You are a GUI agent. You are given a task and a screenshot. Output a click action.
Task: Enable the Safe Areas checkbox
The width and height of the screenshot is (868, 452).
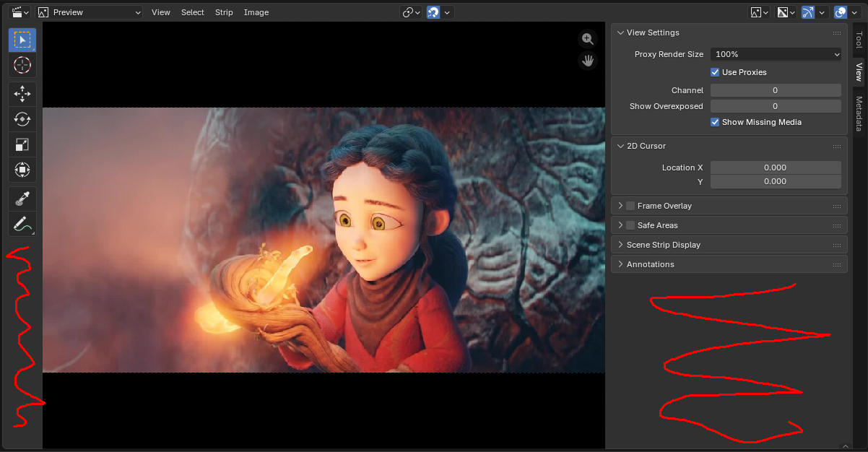(x=630, y=225)
